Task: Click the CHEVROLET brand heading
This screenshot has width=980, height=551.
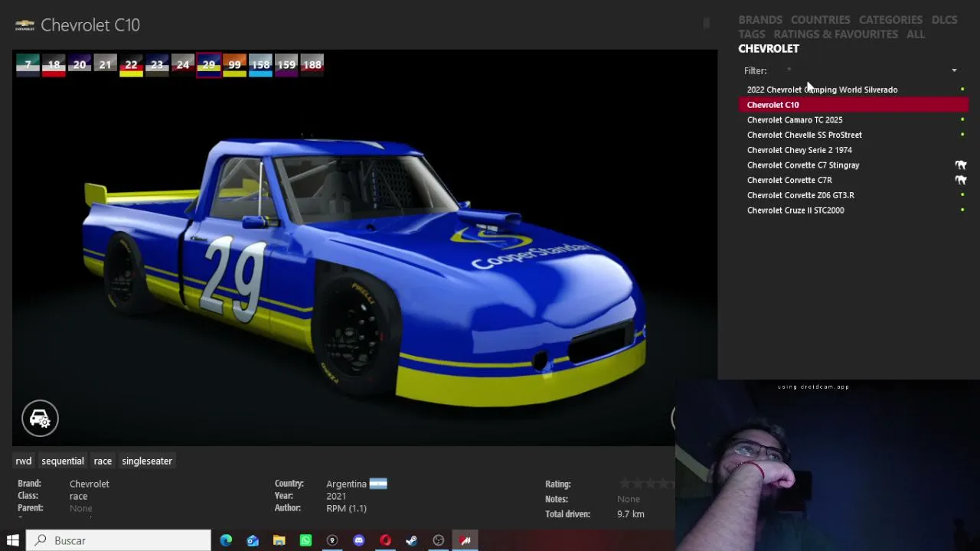Action: point(769,49)
